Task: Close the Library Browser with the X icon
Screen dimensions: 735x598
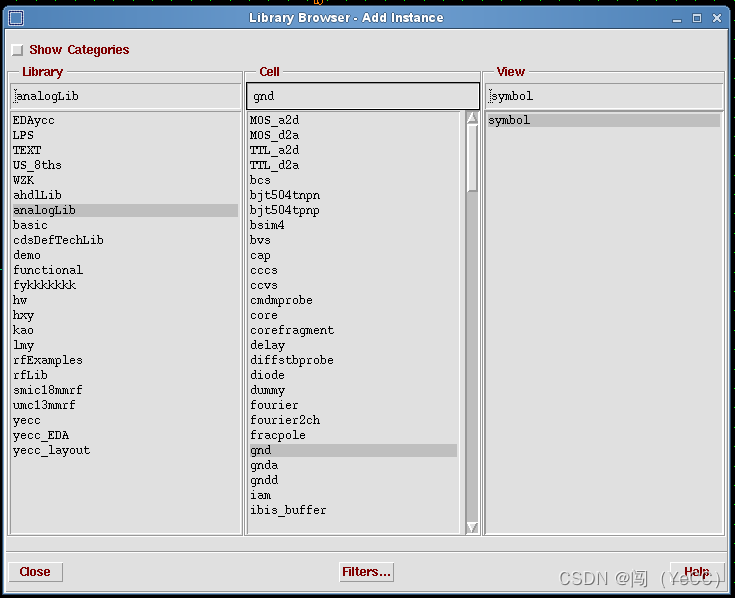Action: coord(717,18)
